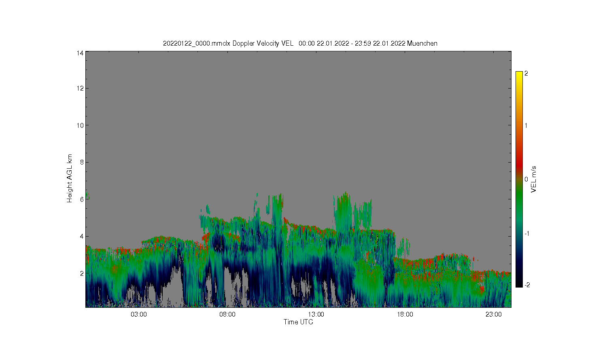Click the color bar value 1 label

tap(526, 125)
